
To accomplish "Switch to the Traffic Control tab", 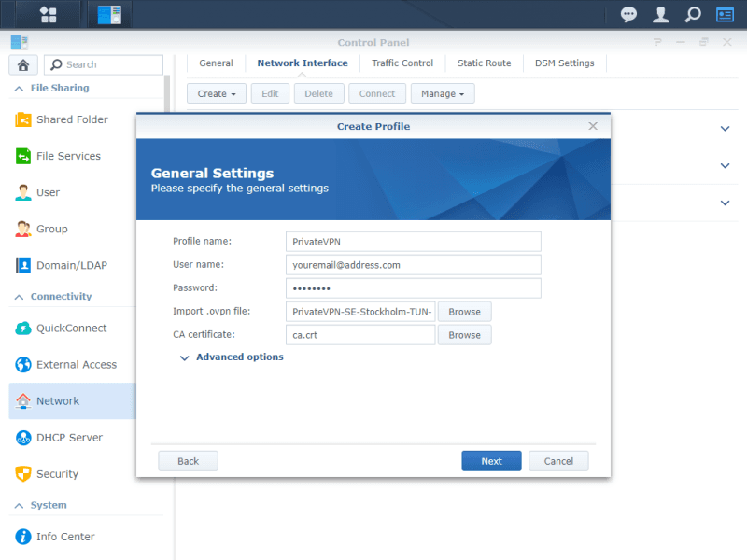I will (x=402, y=63).
